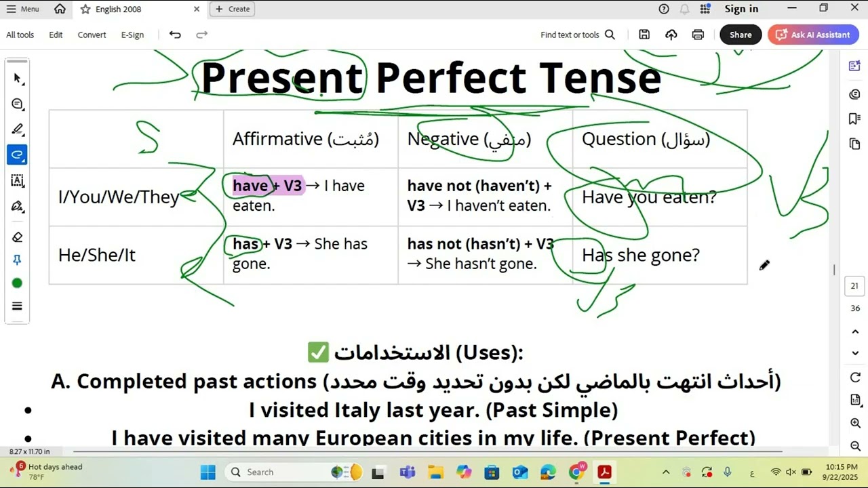Viewport: 868px width, 488px height.
Task: Open the Convert tool
Action: pos(92,35)
